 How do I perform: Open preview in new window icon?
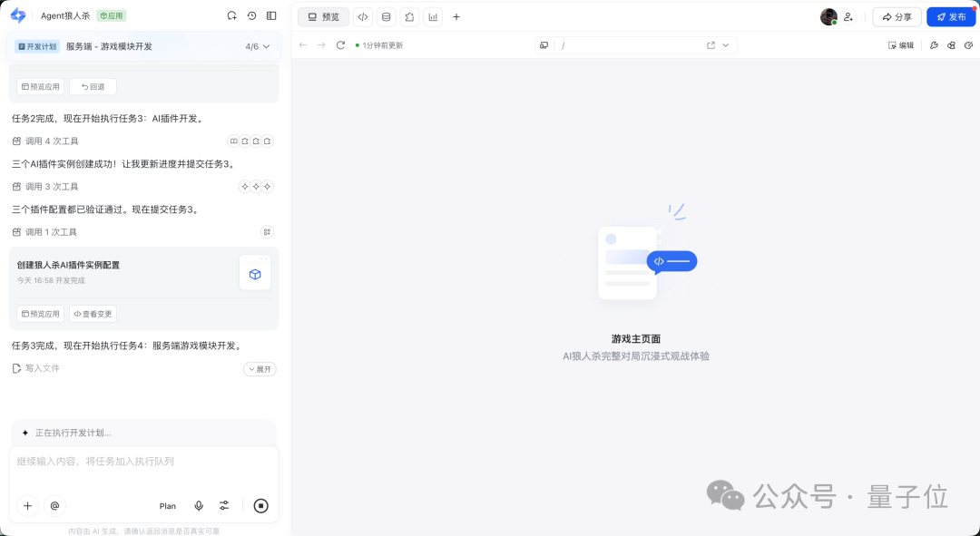(x=710, y=45)
